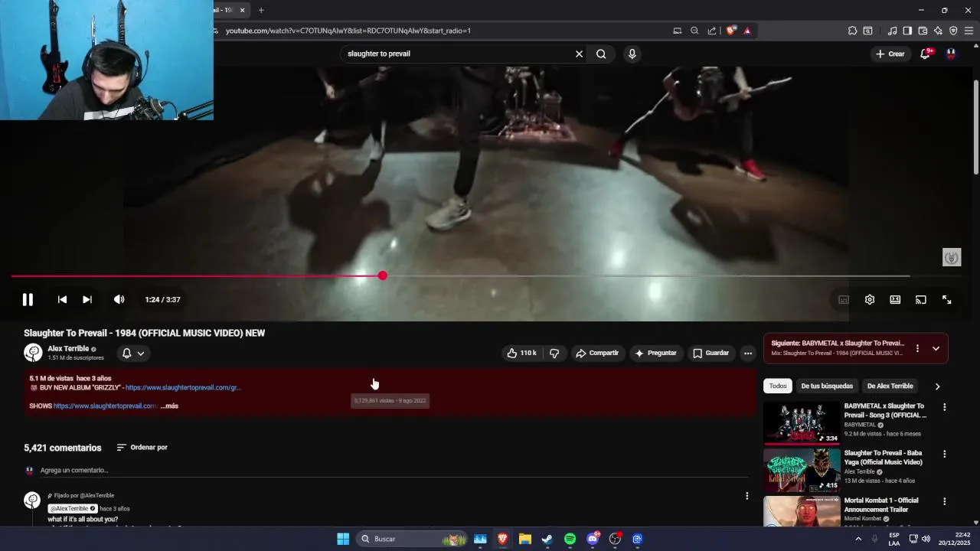The image size is (980, 551).
Task: Open the notification bell dropdown for Alex Terrible
Action: pyautogui.click(x=133, y=354)
